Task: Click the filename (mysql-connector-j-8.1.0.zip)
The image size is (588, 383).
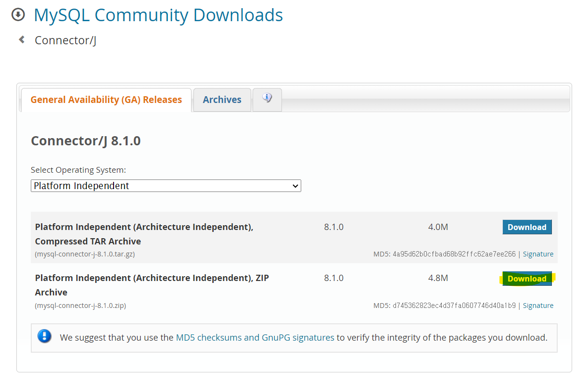Action: point(80,306)
